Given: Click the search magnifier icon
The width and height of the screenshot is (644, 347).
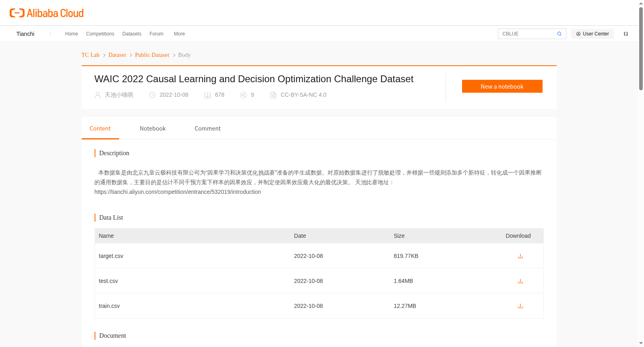Looking at the screenshot, I should tap(559, 34).
